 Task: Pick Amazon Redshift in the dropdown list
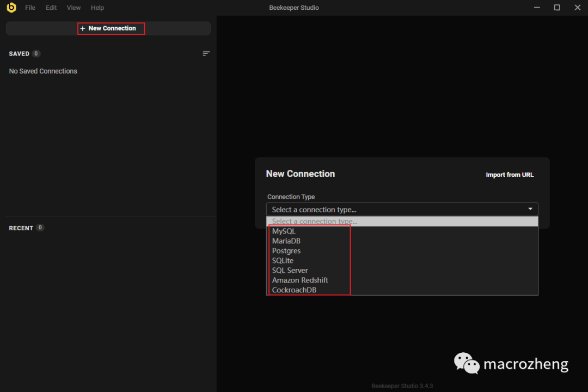tap(402, 280)
